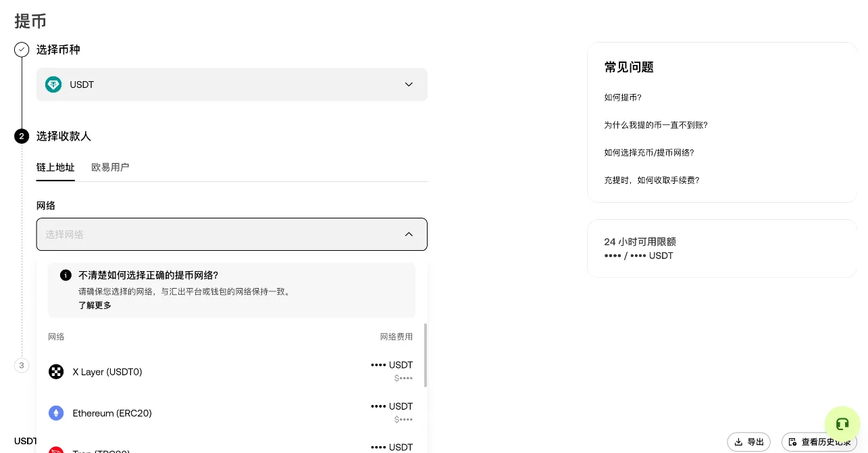Click 了解更多 link
This screenshot has height=453, width=868.
pos(95,305)
